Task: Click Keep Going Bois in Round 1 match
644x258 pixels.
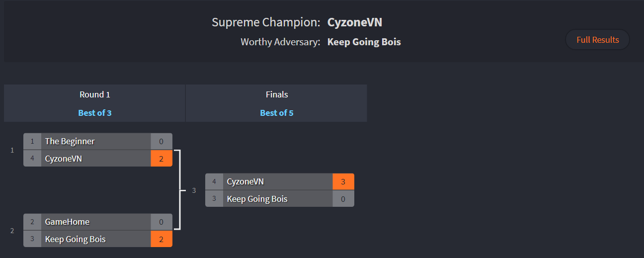Action: click(98, 239)
